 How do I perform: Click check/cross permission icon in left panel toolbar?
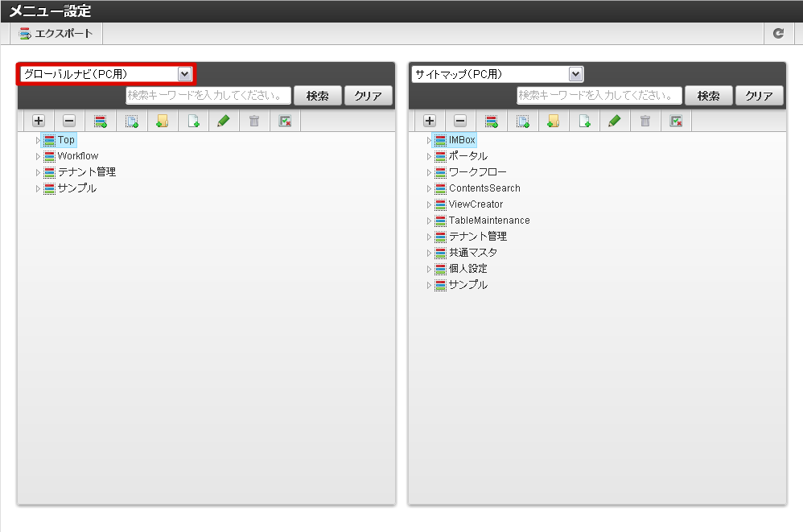[285, 121]
